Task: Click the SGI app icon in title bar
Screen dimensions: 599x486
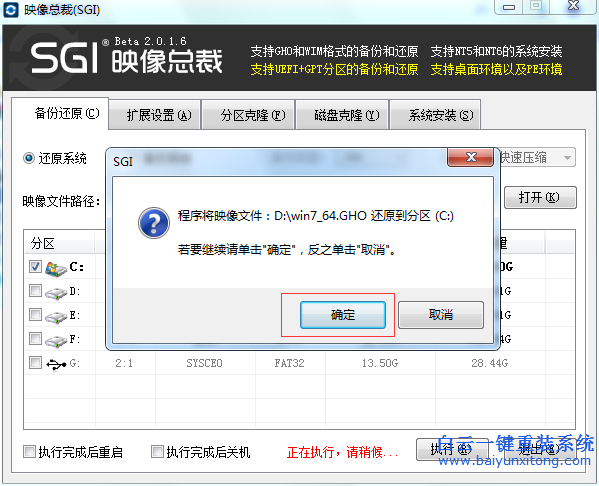Action: [10, 10]
